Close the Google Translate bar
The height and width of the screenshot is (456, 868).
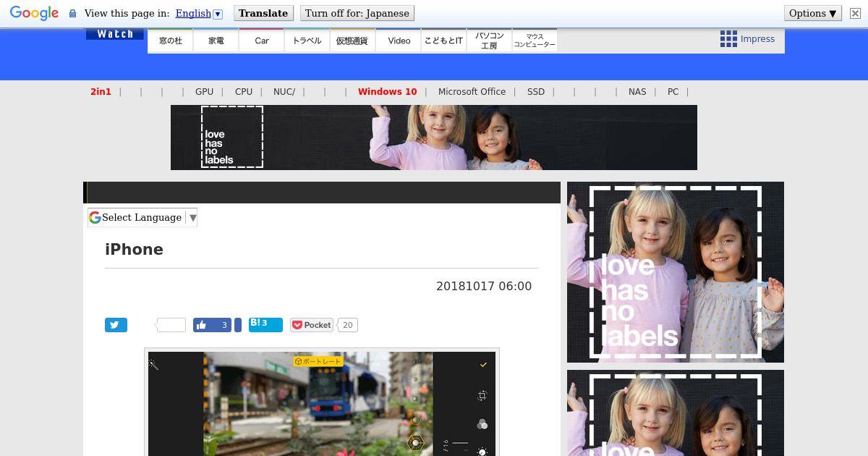855,13
